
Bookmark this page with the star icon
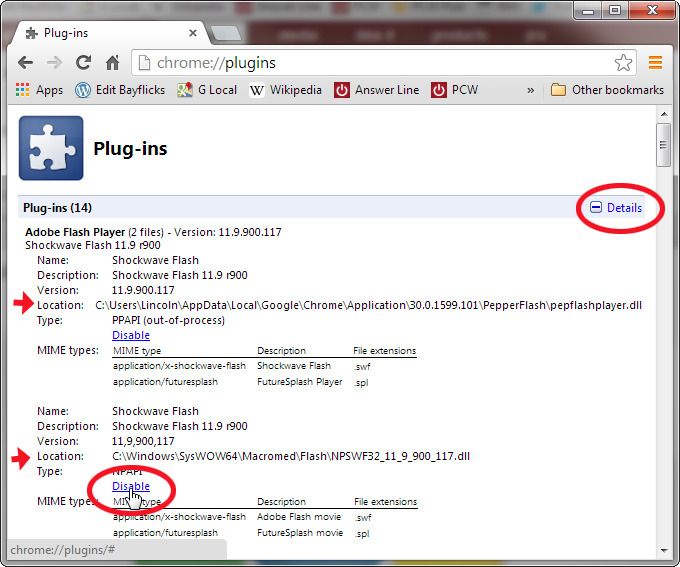623,63
